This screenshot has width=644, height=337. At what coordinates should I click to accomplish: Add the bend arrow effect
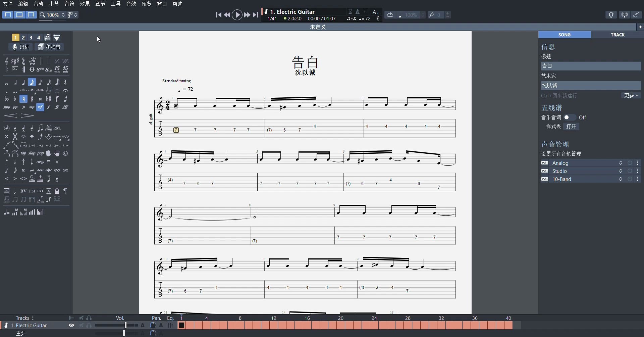pyautogui.click(x=40, y=137)
